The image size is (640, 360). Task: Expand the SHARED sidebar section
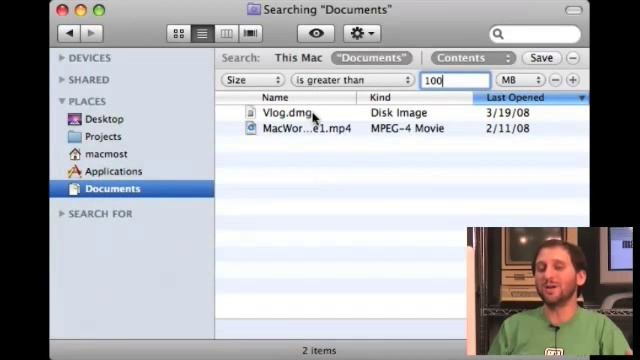62,80
